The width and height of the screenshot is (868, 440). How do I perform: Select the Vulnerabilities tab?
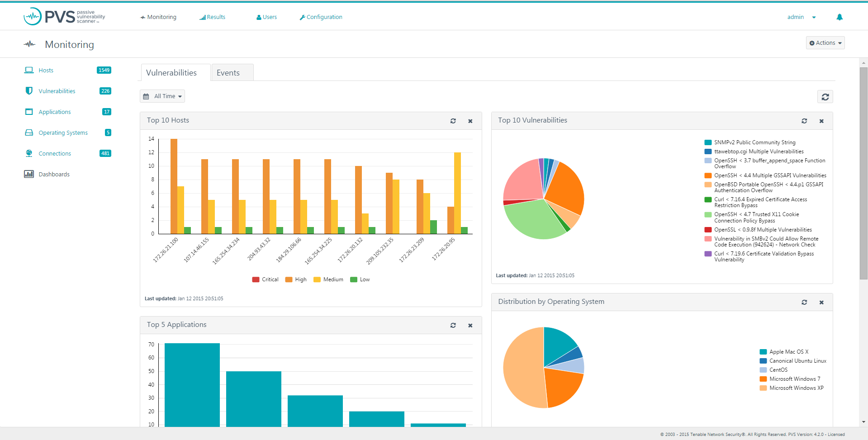(176, 72)
